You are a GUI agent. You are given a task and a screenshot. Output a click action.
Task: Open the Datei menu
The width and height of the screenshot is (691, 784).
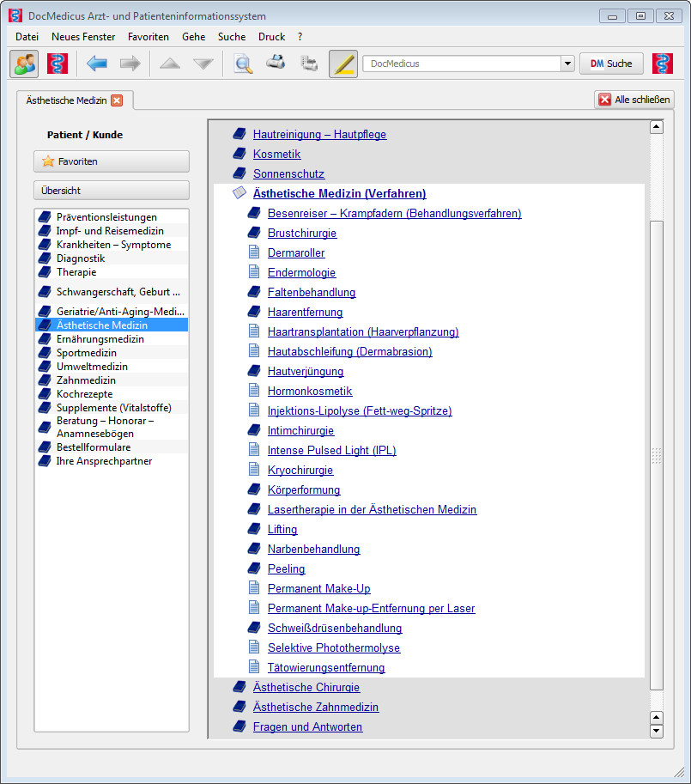pos(27,37)
